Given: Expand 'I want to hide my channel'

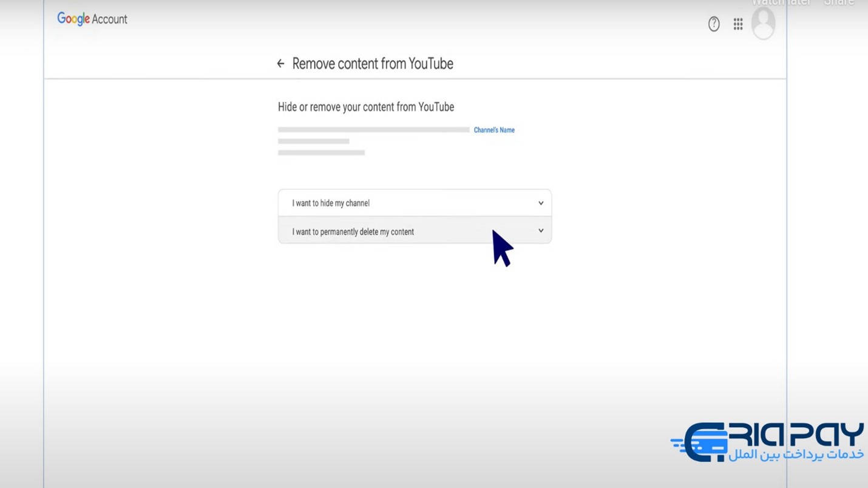Looking at the screenshot, I should click(415, 203).
